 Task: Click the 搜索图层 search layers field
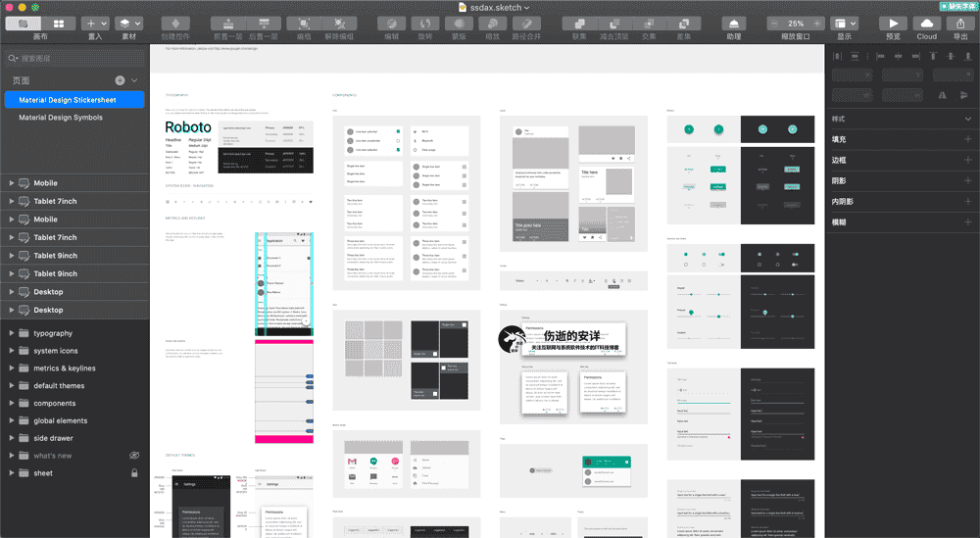point(74,58)
